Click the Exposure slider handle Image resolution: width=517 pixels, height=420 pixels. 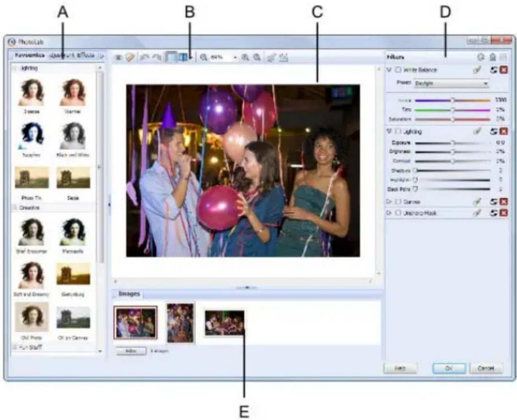(x=453, y=143)
